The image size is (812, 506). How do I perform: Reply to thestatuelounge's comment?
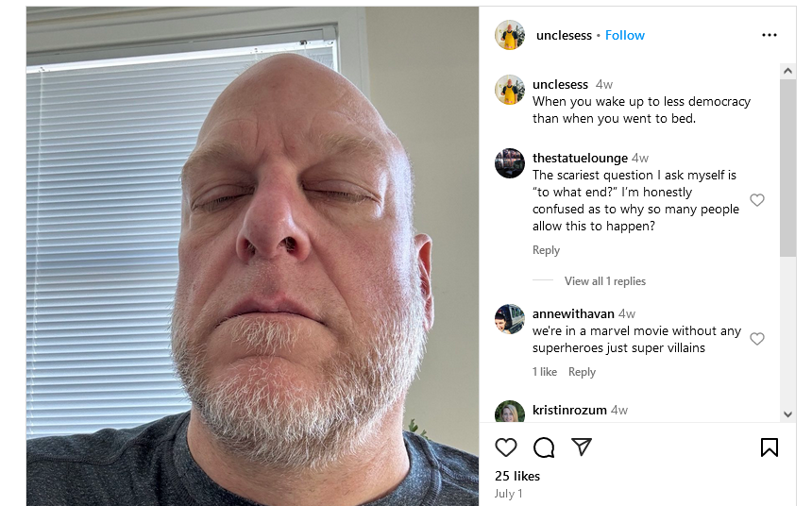(546, 250)
